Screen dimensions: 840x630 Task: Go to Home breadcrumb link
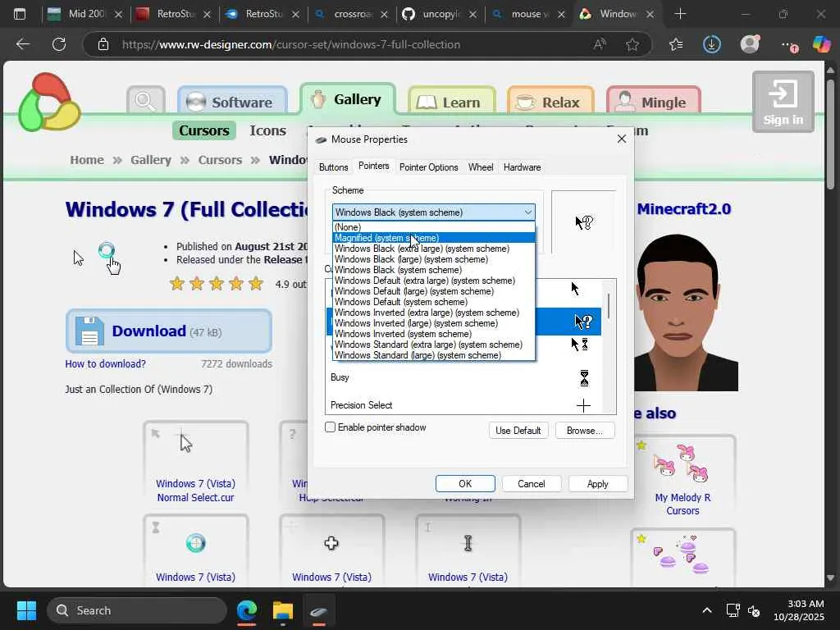point(87,160)
